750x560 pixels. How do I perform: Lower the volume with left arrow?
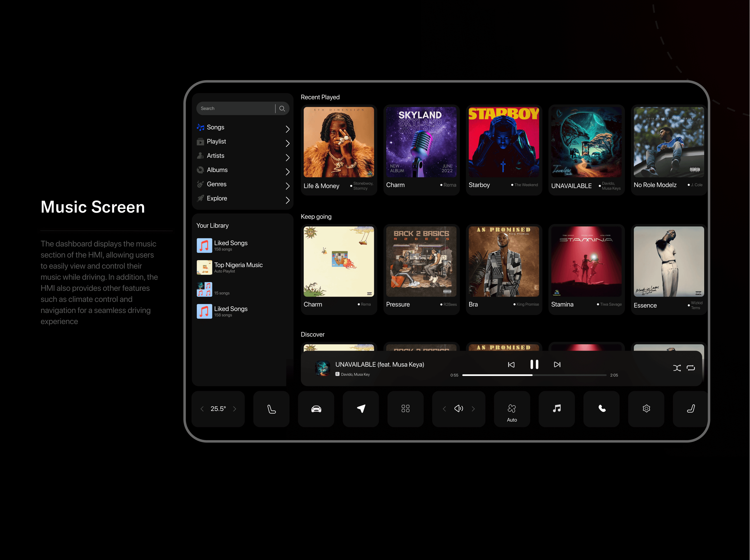tap(444, 409)
